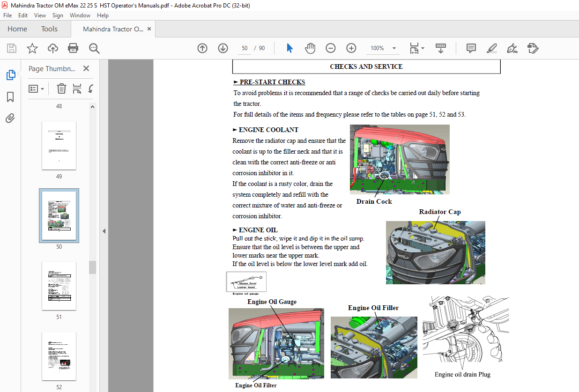579x392 pixels.
Task: Click the Save file icon
Action: pyautogui.click(x=12, y=48)
